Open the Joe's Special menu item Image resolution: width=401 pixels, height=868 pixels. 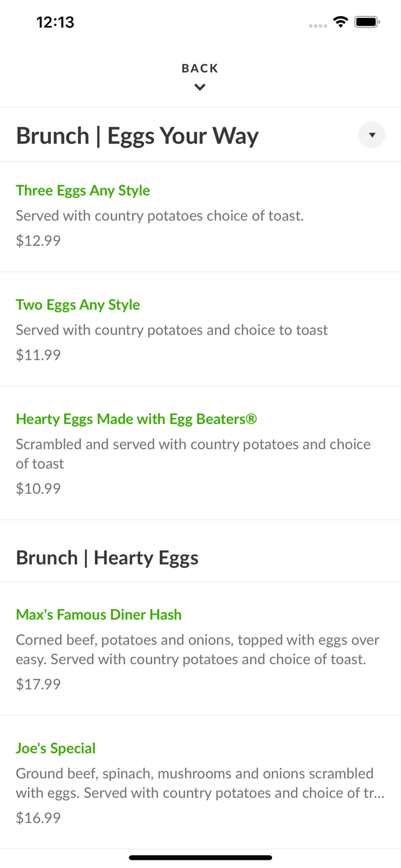56,748
